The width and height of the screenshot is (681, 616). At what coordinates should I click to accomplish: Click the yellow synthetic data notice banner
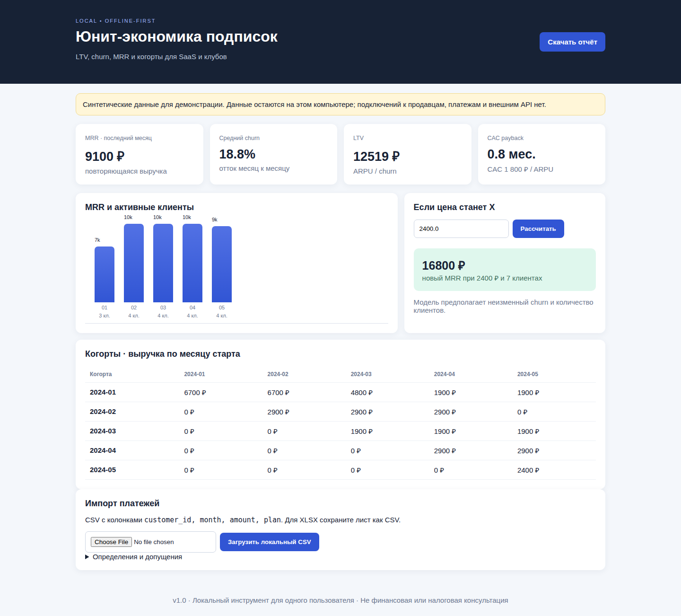click(x=340, y=105)
